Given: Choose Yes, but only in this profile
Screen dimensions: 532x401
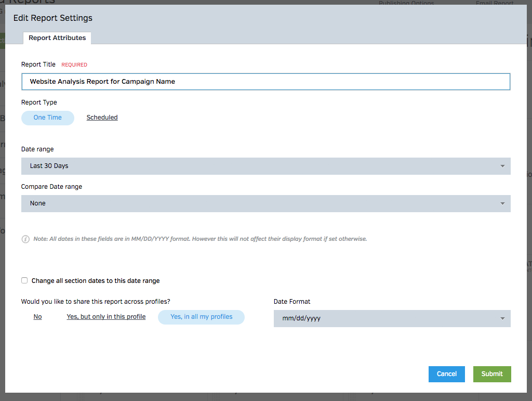Looking at the screenshot, I should 106,317.
